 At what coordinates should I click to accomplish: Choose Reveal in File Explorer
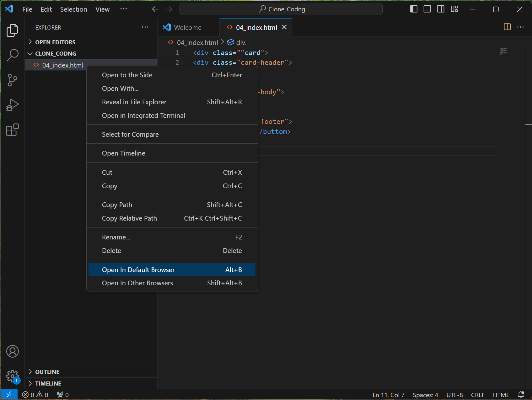click(172, 102)
